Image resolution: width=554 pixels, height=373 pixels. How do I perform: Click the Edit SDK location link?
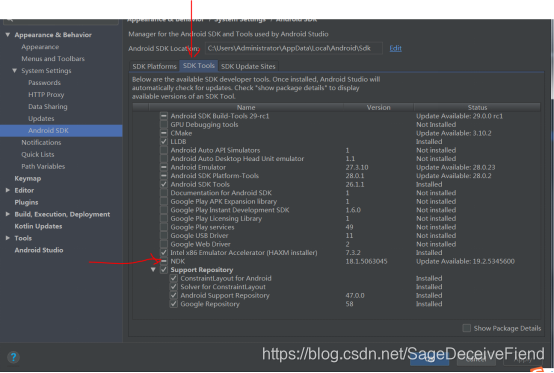395,48
